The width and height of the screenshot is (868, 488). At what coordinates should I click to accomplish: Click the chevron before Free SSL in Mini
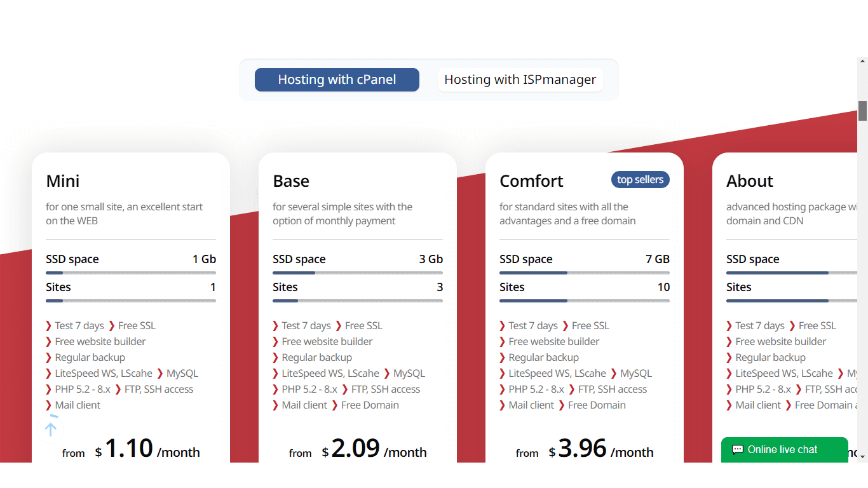click(x=112, y=326)
